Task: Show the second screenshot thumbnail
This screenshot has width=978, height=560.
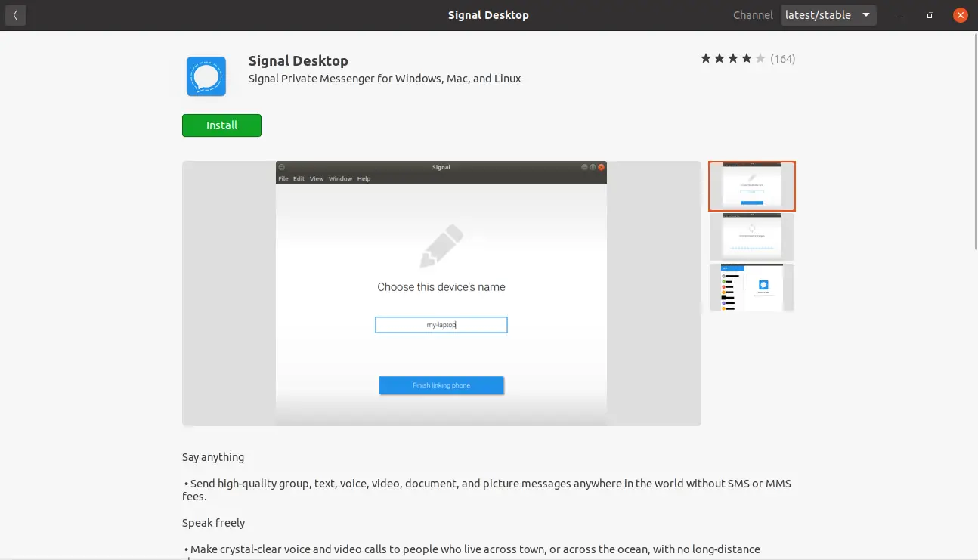Action: click(x=752, y=237)
